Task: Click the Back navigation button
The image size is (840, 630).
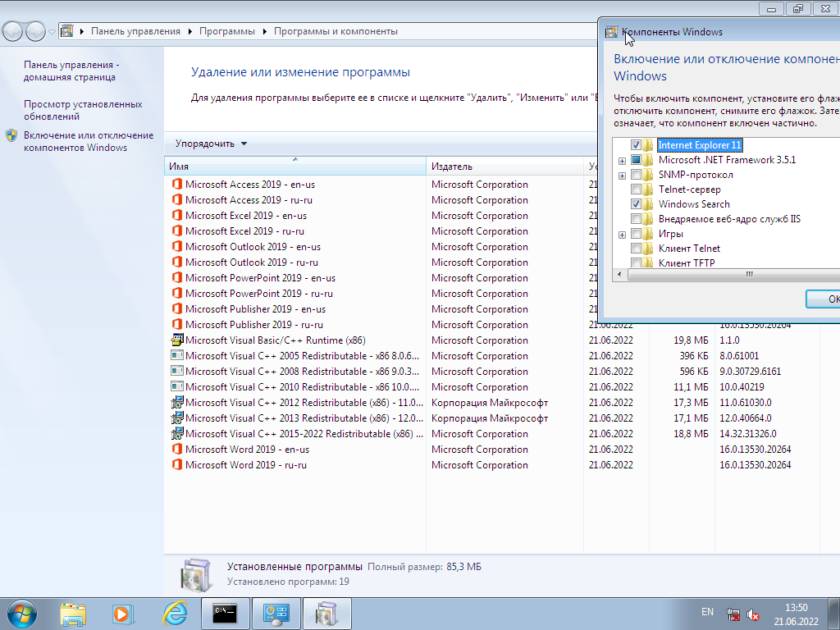Action: click(x=12, y=32)
